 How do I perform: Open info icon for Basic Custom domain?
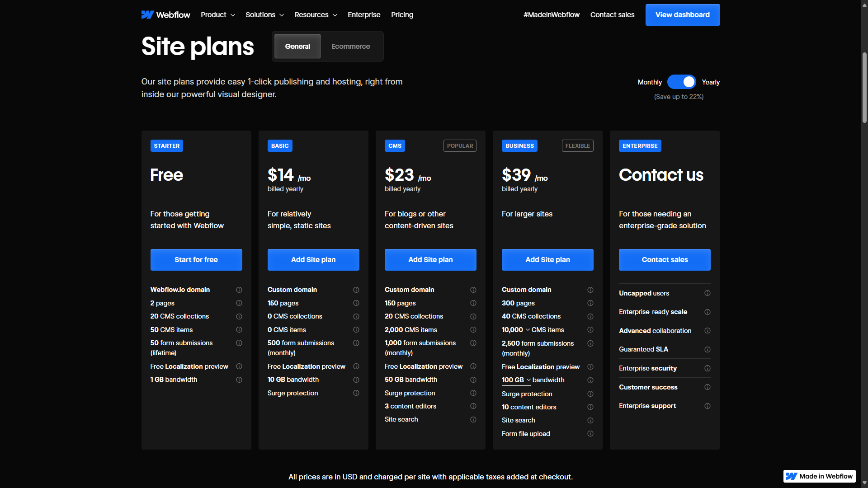[356, 290]
